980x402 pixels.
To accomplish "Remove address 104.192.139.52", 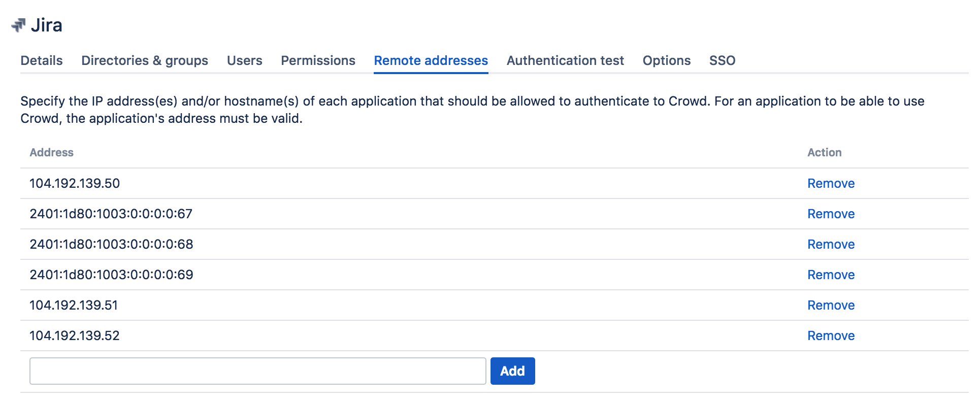I will click(831, 336).
